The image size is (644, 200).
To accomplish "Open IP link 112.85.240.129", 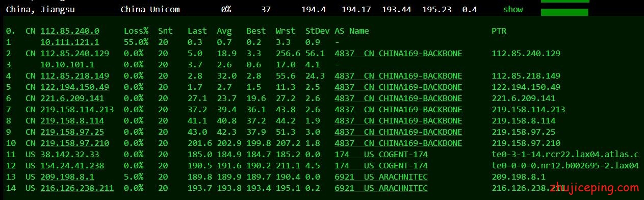I will coord(74,53).
